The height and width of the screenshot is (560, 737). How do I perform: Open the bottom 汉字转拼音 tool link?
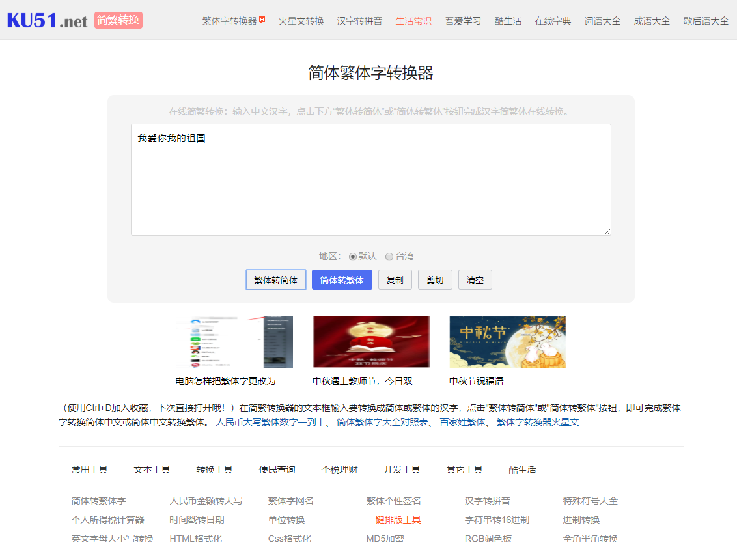pyautogui.click(x=488, y=501)
